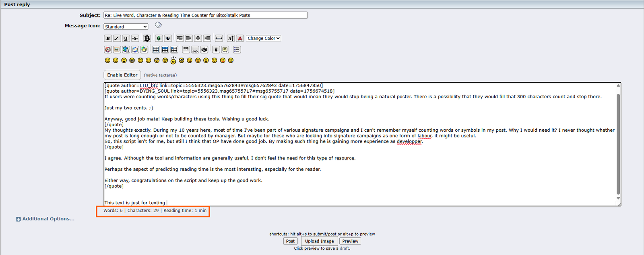The image size is (644, 255).
Task: Click the line starting 'Anyway, good job mate!'
Action: click(187, 119)
